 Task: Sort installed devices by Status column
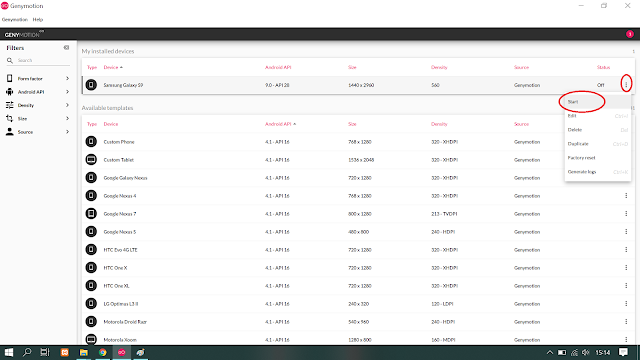(x=603, y=67)
